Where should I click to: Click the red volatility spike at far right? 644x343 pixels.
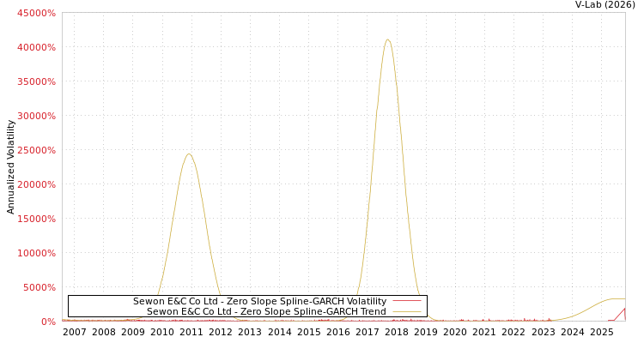[x=624, y=309]
